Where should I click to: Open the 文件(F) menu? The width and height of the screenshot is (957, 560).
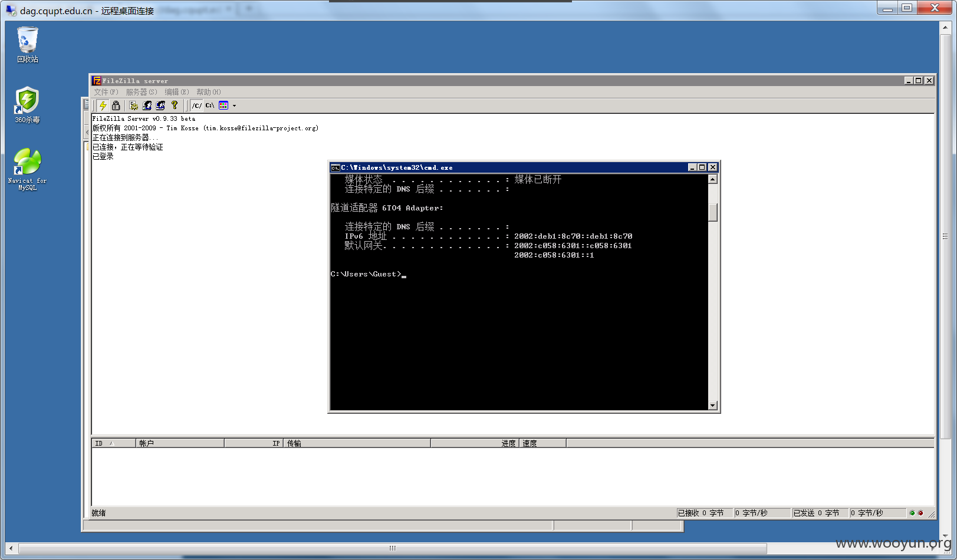[106, 92]
